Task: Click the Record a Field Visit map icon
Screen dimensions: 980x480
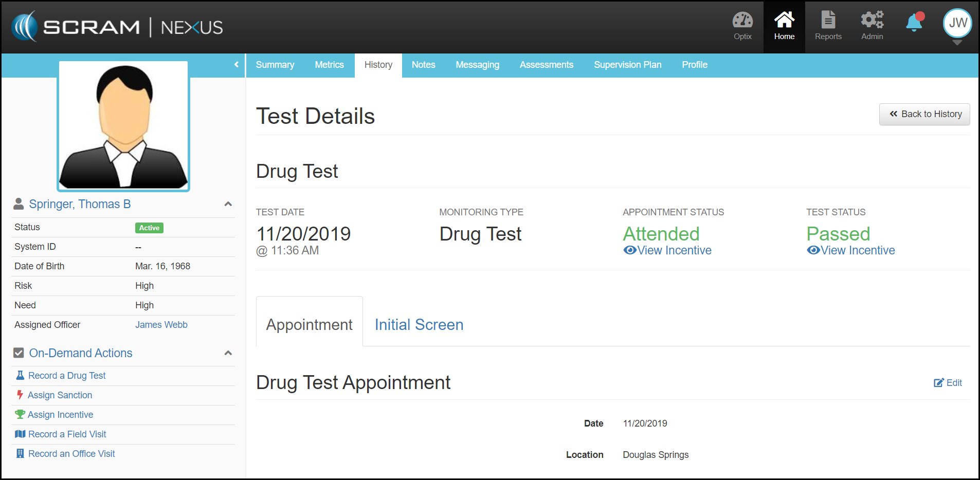Action: [x=20, y=434]
